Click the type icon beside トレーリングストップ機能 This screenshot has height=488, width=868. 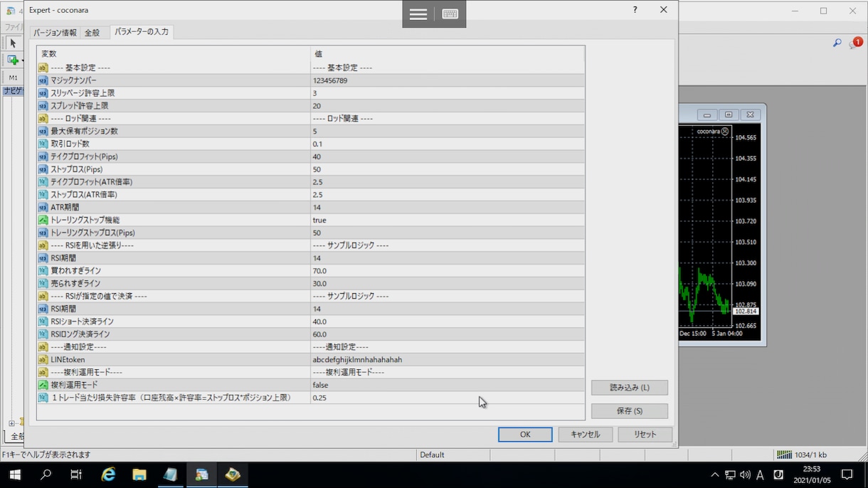point(43,220)
